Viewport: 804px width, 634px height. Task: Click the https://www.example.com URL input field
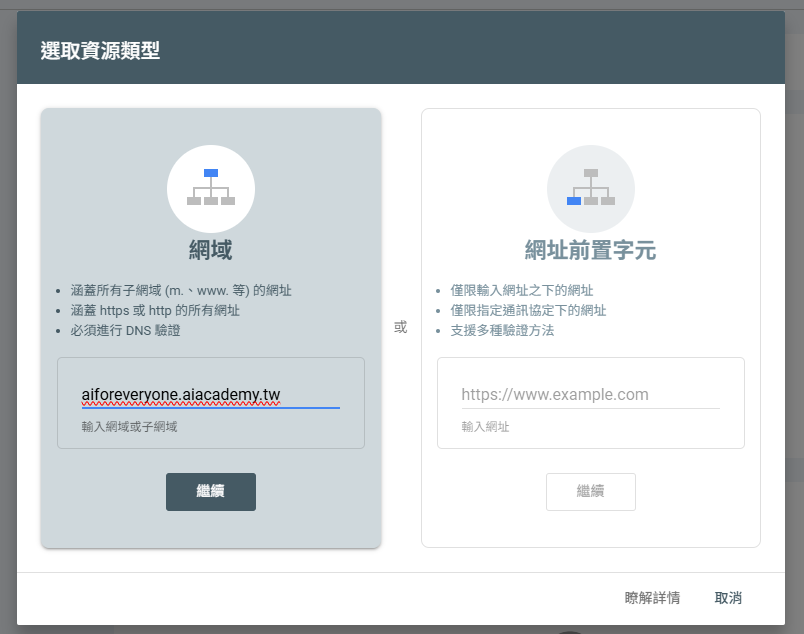pyautogui.click(x=590, y=394)
